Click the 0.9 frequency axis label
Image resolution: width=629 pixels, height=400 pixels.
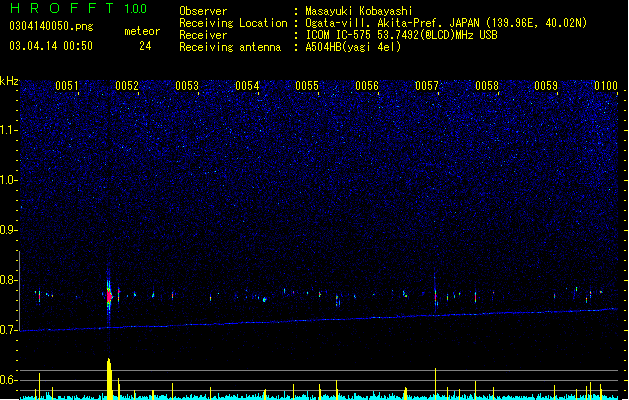8,230
